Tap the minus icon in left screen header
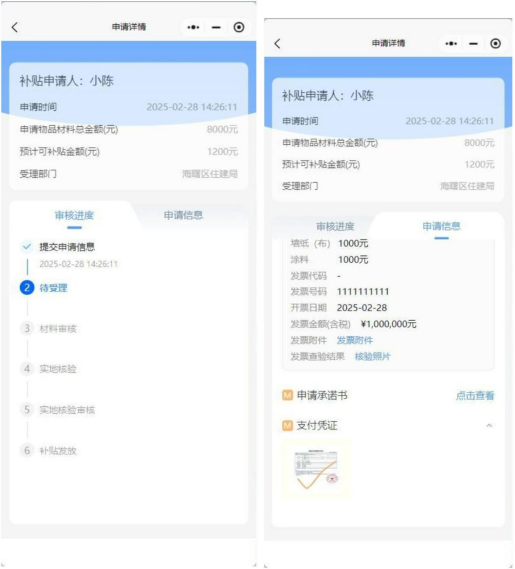This screenshot has height=569, width=515. coord(216,28)
